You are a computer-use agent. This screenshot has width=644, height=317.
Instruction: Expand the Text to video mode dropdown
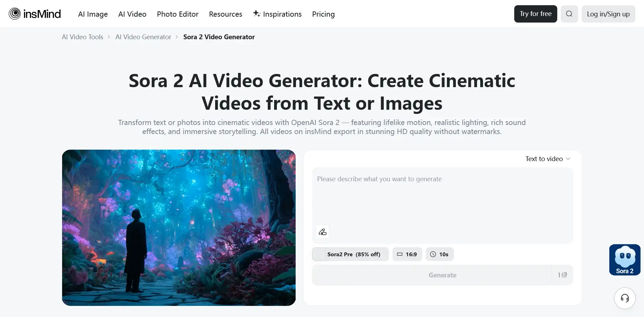548,159
